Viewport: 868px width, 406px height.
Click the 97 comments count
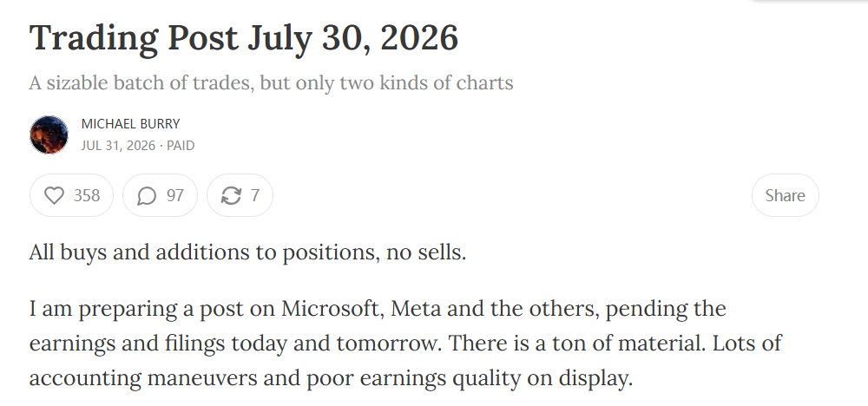coord(175,195)
